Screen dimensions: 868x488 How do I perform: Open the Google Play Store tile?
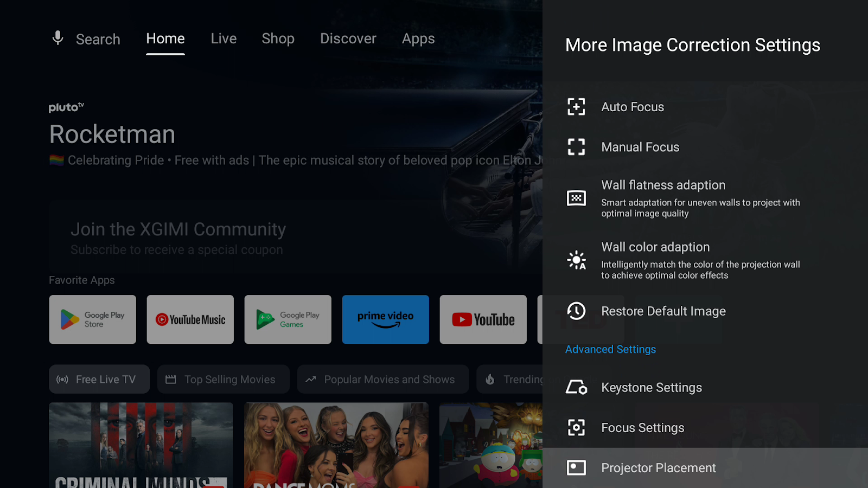coord(92,319)
